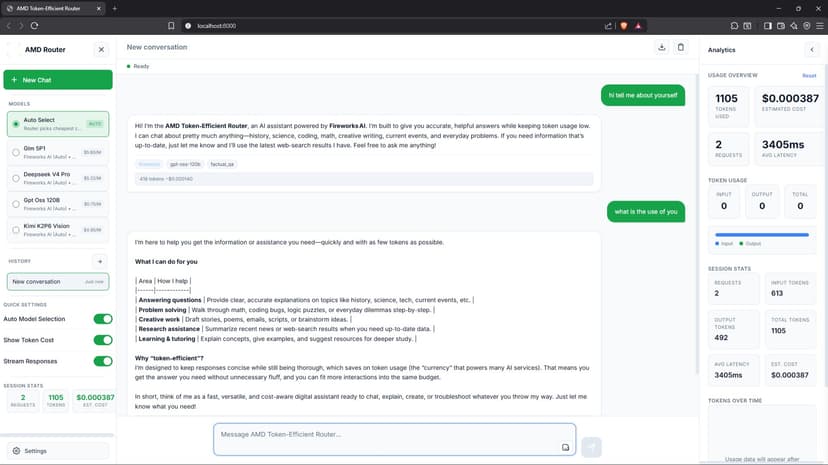Add a new history entry with plus icon
The image size is (828, 465).
click(100, 261)
